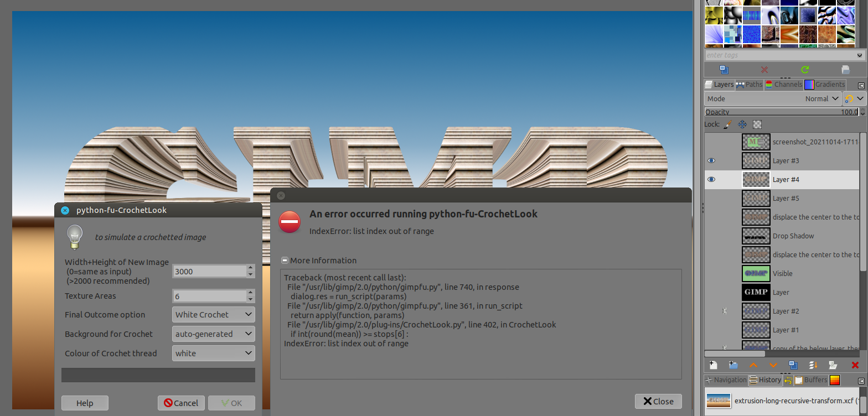Switch to the Paths tab

(x=749, y=85)
